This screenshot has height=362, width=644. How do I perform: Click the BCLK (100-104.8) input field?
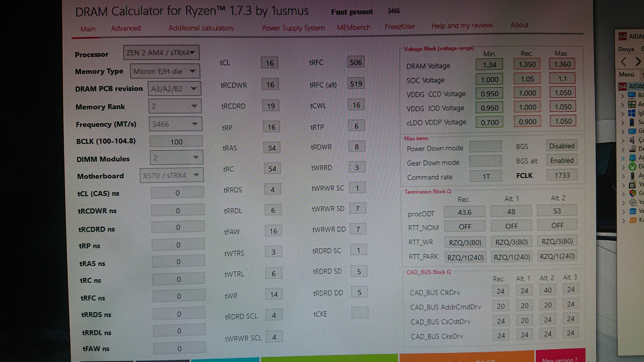176,142
